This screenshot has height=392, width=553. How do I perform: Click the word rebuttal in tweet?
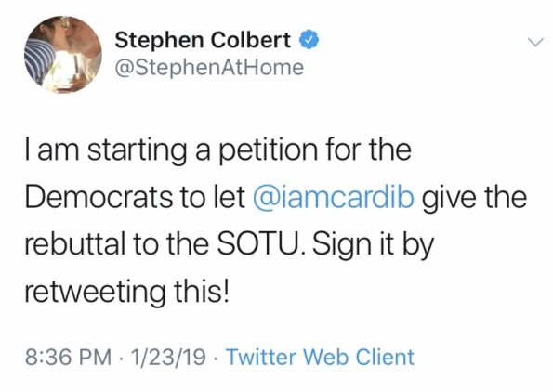point(75,244)
